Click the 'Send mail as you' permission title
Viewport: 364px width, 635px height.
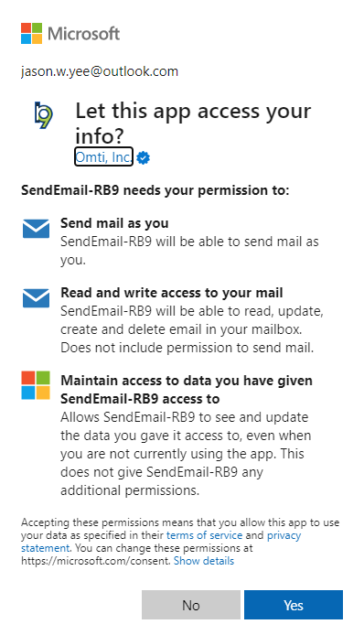coord(114,222)
